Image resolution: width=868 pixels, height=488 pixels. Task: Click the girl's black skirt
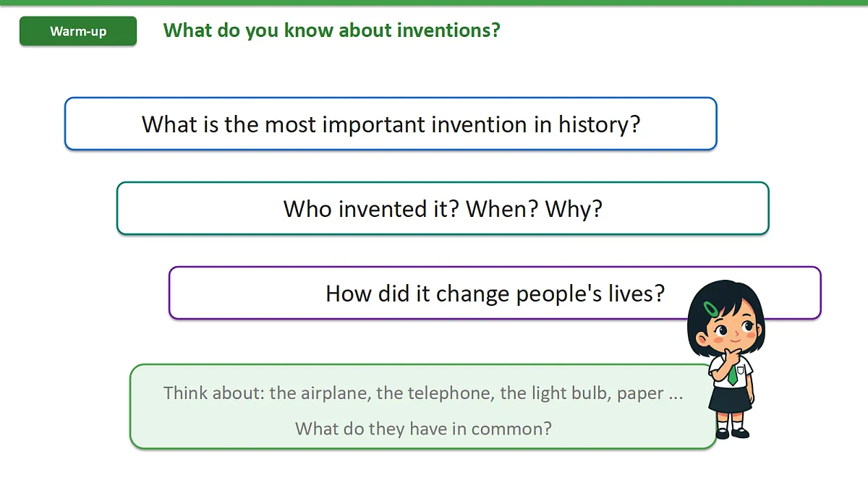click(731, 398)
